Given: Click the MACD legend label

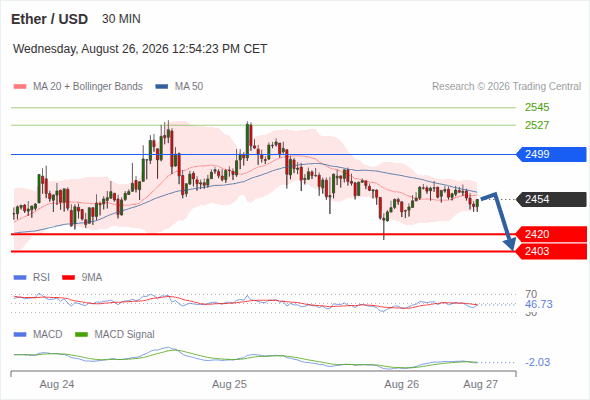Looking at the screenshot, I should tap(47, 334).
